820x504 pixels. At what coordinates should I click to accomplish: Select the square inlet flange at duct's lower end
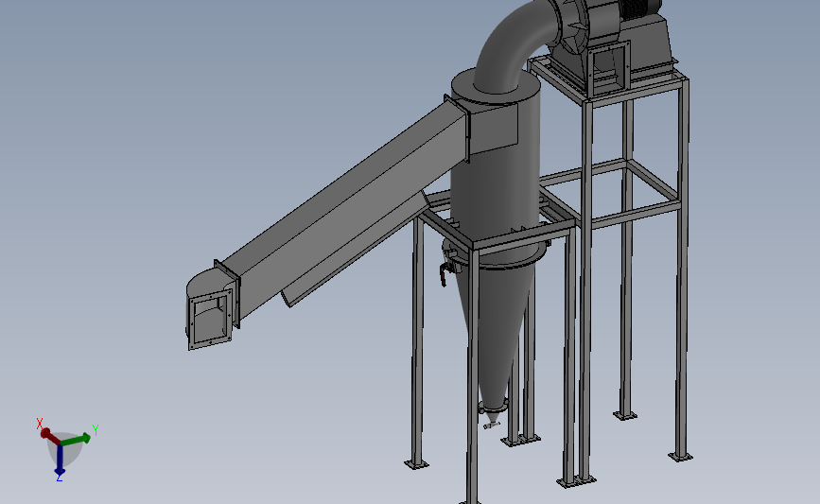[210, 320]
